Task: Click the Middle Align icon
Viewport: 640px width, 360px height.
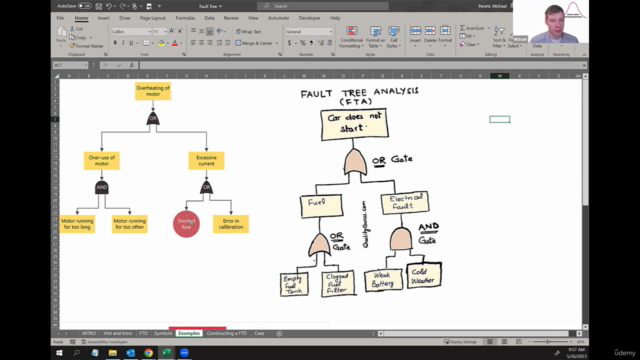Action: coord(202,31)
